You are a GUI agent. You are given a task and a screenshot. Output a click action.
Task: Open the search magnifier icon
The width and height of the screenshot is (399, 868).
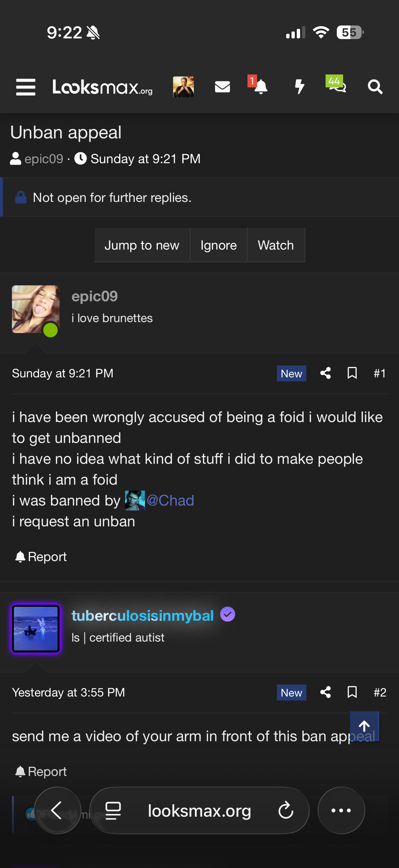tap(375, 87)
